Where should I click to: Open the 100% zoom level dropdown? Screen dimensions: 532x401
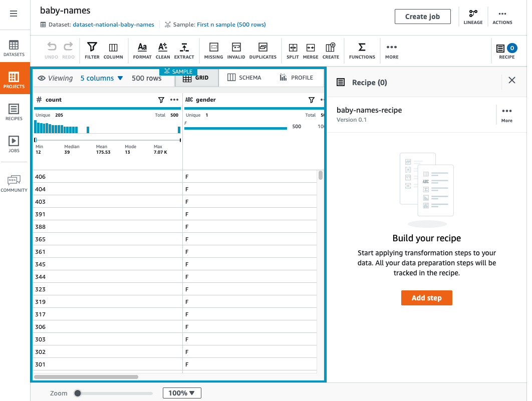182,392
